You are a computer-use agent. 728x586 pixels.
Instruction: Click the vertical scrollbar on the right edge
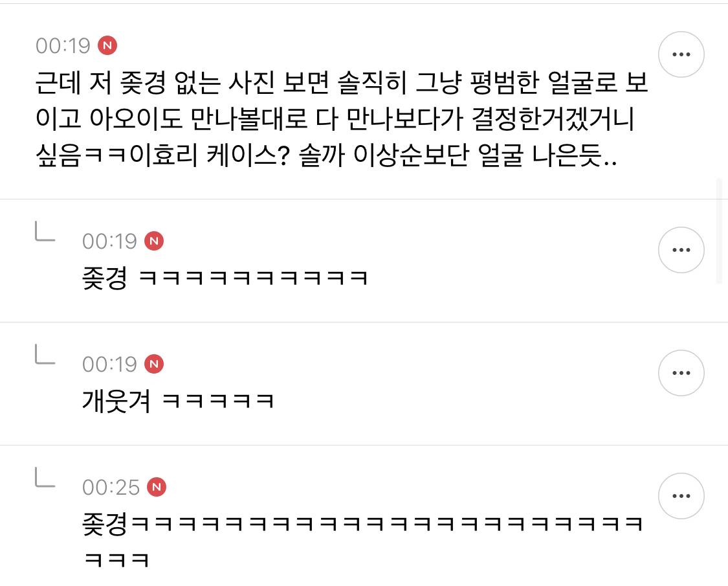(720, 230)
